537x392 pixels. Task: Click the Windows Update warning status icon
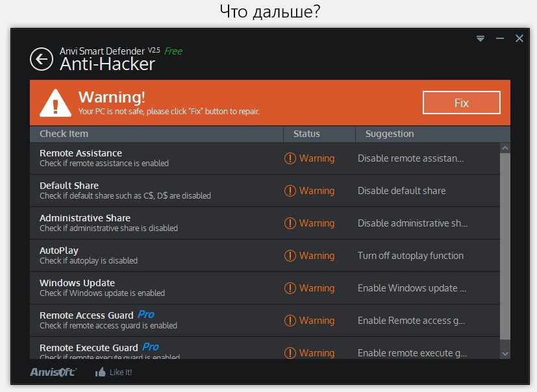pos(290,288)
